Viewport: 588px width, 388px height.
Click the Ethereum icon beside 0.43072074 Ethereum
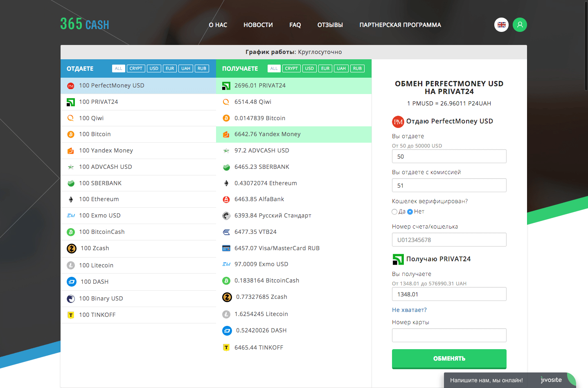click(226, 183)
